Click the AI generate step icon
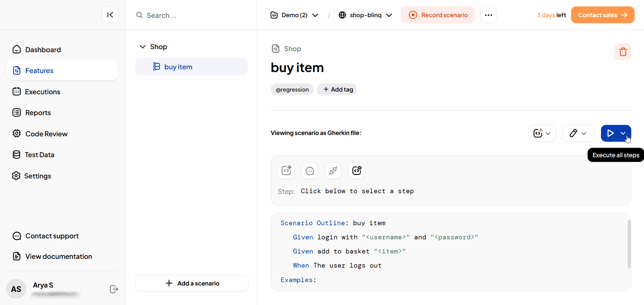Image resolution: width=644 pixels, height=305 pixels. [x=286, y=171]
